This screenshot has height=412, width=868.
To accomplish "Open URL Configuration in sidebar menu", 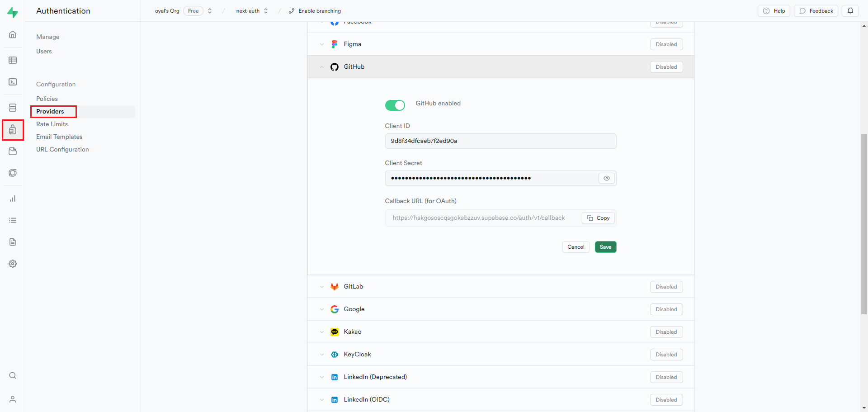I will (x=62, y=149).
